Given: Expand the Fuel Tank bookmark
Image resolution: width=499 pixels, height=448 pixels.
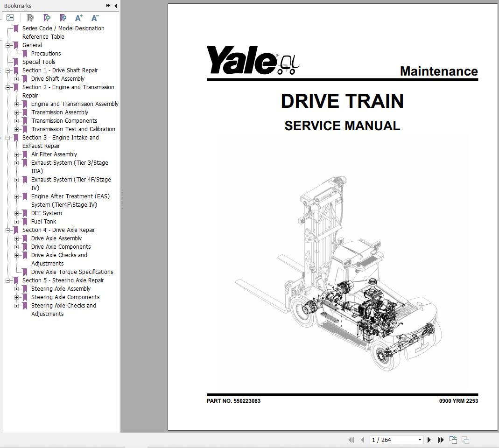Looking at the screenshot, I should click(16, 222).
